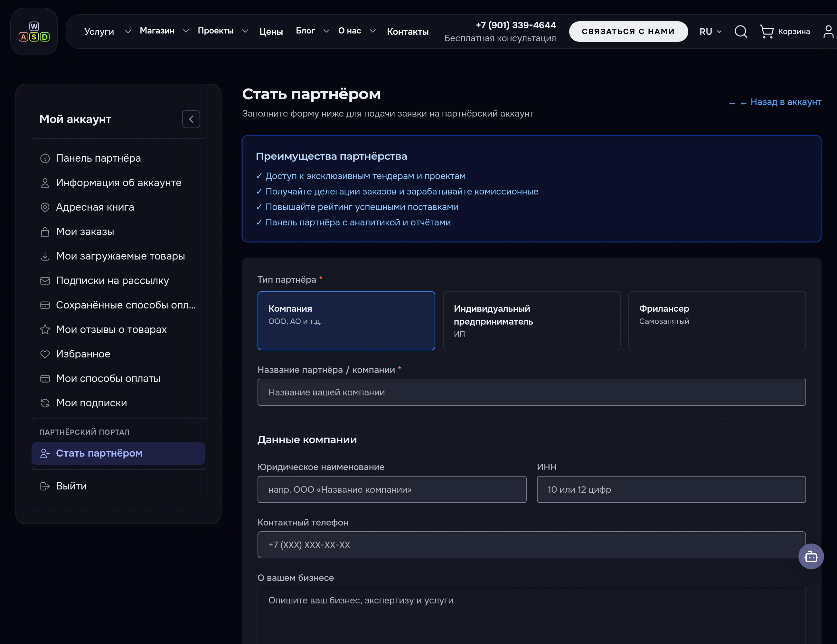Click the location pin icon for Адресная книга
This screenshot has width=837, height=644.
click(45, 207)
